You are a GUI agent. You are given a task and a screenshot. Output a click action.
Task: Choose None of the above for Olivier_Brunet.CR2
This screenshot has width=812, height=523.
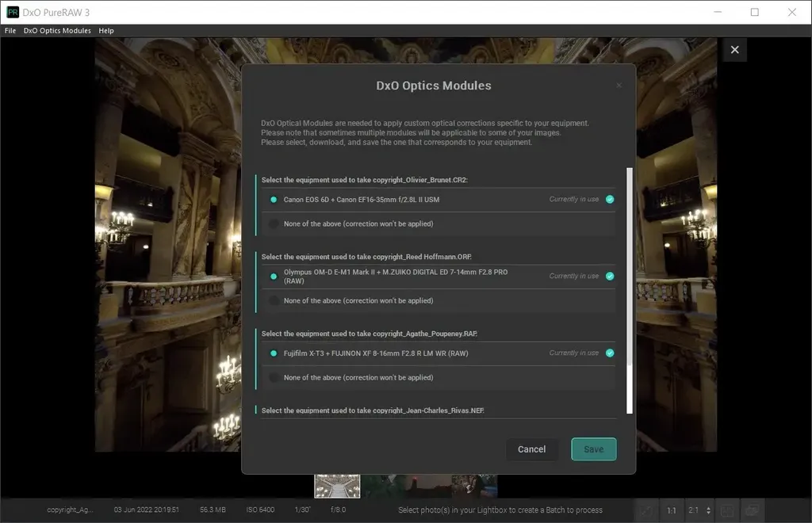(438, 224)
